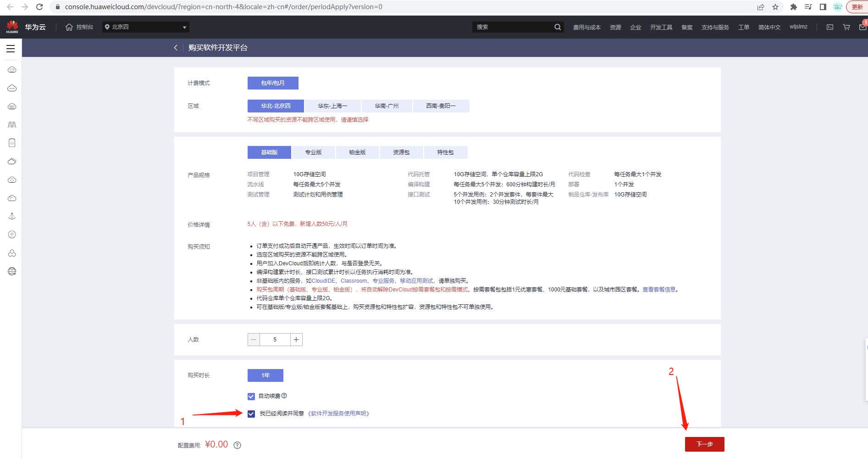Reload the page with browser refresh icon

(x=39, y=7)
